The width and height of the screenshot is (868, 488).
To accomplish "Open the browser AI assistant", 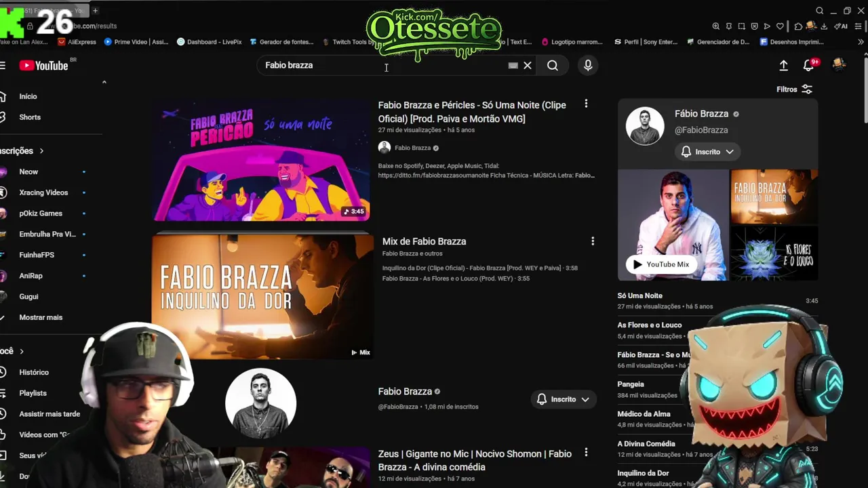I will (842, 26).
